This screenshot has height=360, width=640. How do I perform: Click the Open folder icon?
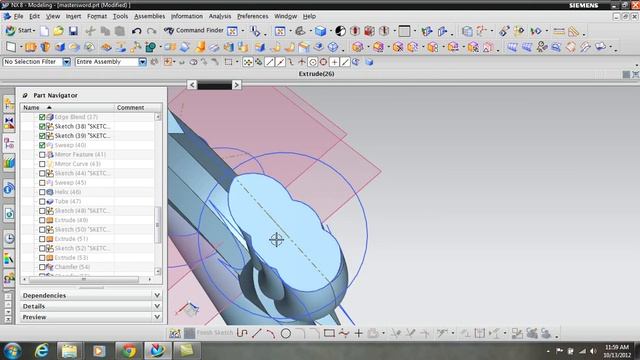[x=59, y=31]
